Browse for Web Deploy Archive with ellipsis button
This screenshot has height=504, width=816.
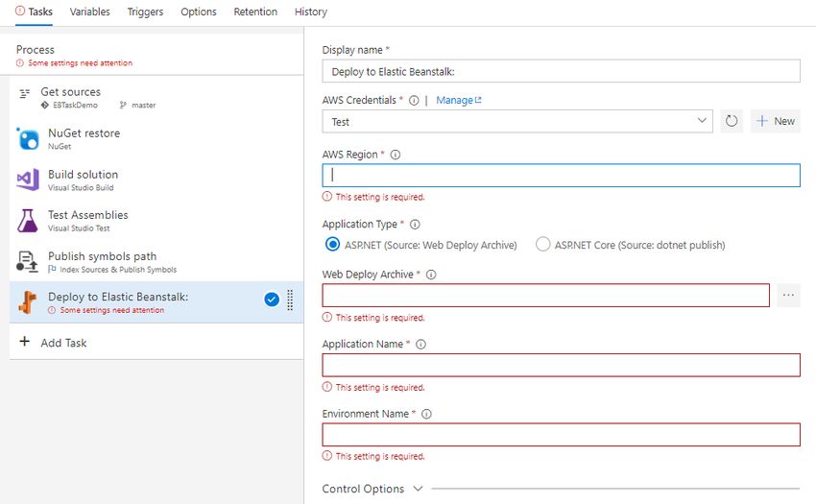point(788,296)
